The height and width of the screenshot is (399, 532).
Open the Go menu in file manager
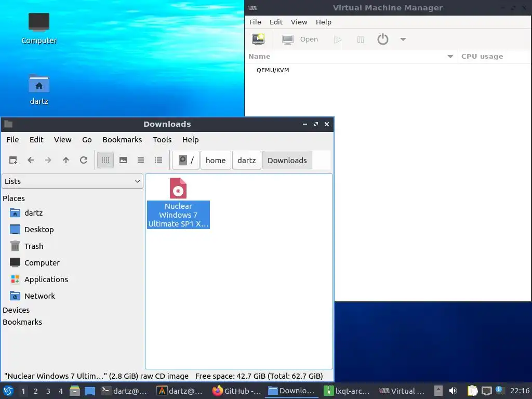[x=87, y=140]
